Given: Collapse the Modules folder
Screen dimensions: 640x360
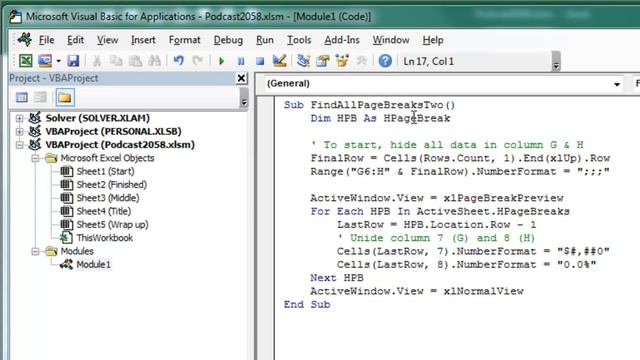Looking at the screenshot, I should [36, 251].
